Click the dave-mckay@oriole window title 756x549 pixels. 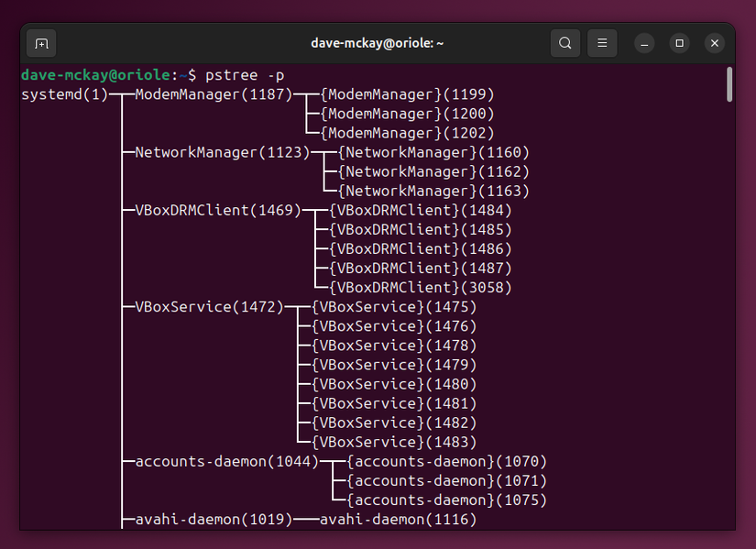pos(378,42)
